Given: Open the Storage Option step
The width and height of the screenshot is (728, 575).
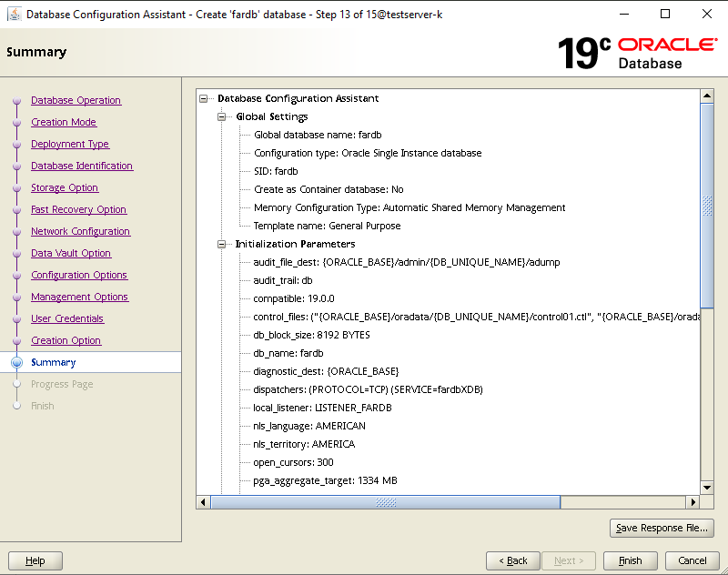Looking at the screenshot, I should [x=64, y=187].
